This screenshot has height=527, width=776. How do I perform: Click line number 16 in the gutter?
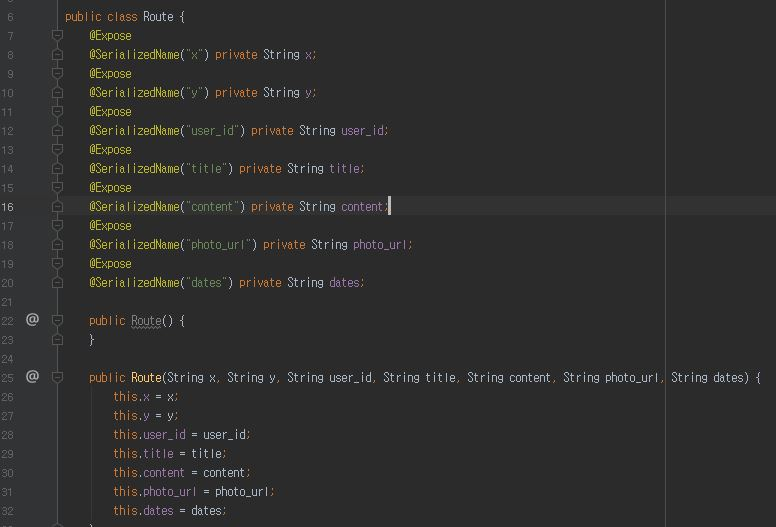[7, 207]
